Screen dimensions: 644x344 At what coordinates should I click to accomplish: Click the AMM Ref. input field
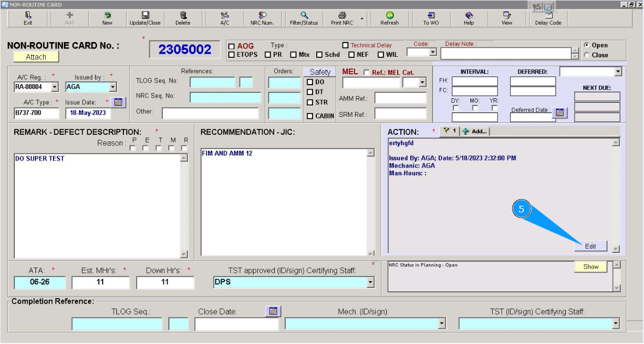click(400, 98)
